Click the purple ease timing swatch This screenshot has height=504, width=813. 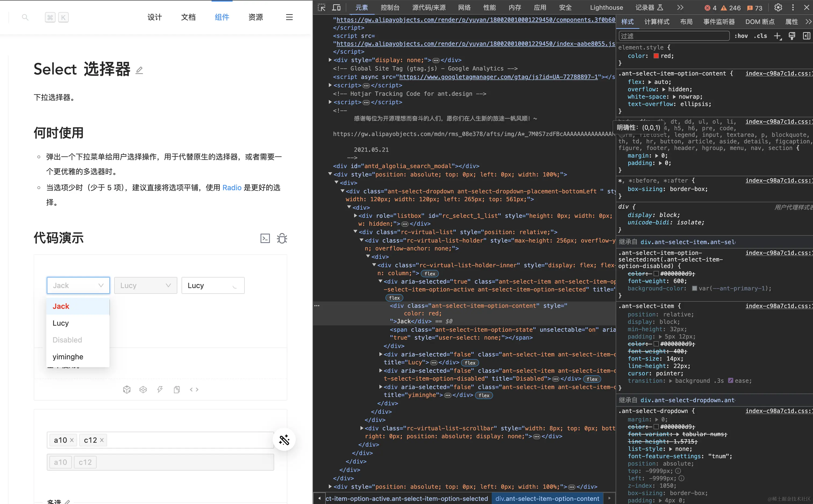(x=731, y=381)
